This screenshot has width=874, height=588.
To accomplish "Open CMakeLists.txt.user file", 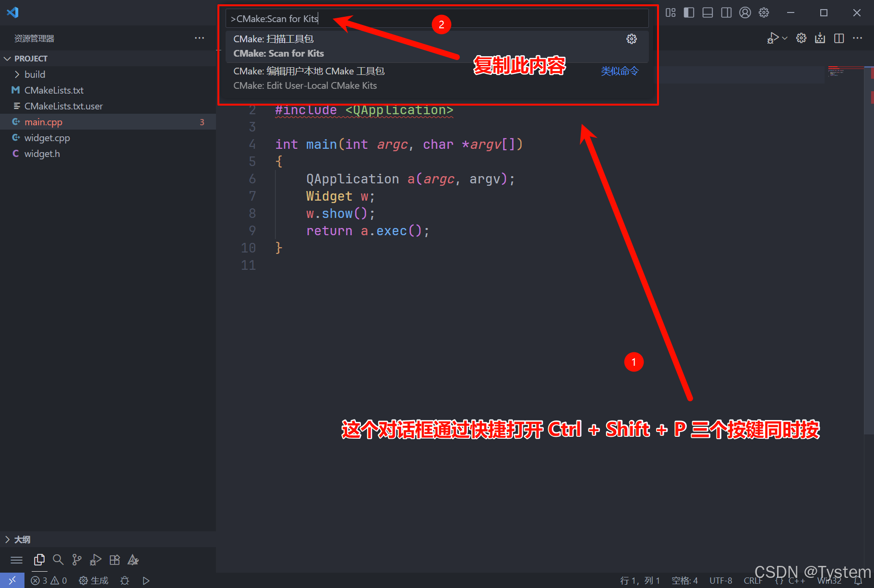I will [x=108, y=106].
